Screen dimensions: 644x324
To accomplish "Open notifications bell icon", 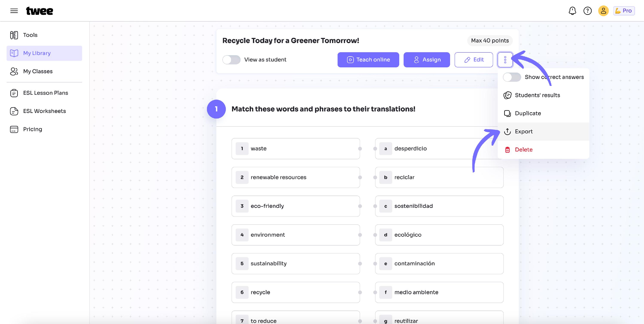I will click(572, 11).
